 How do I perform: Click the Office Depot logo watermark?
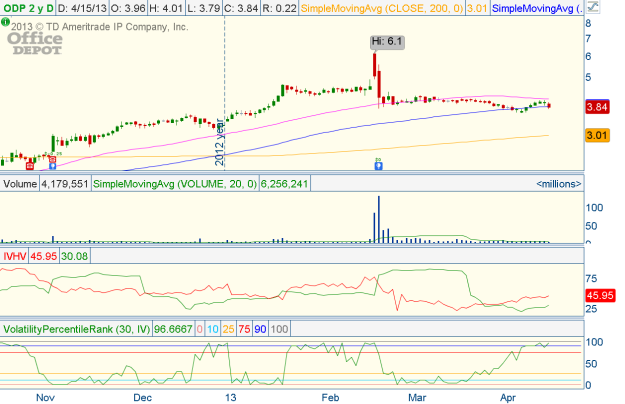(35, 43)
